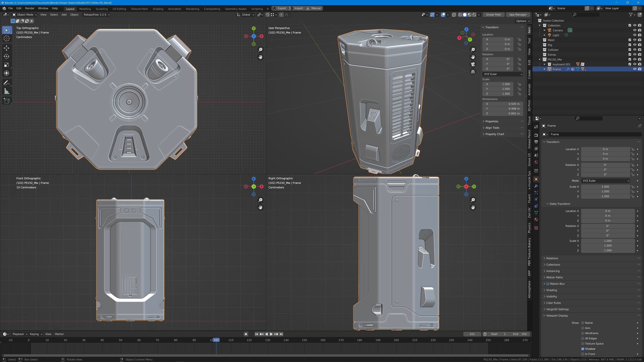Toggle X-Ray display icon
Image resolution: width=644 pixels, height=362 pixels.
point(454,15)
